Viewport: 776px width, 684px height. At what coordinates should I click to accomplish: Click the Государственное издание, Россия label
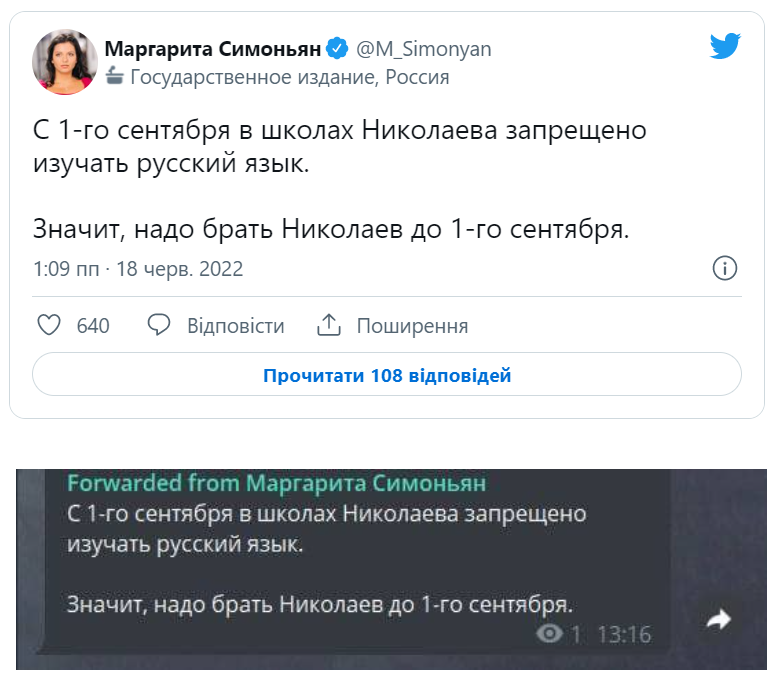click(x=290, y=77)
